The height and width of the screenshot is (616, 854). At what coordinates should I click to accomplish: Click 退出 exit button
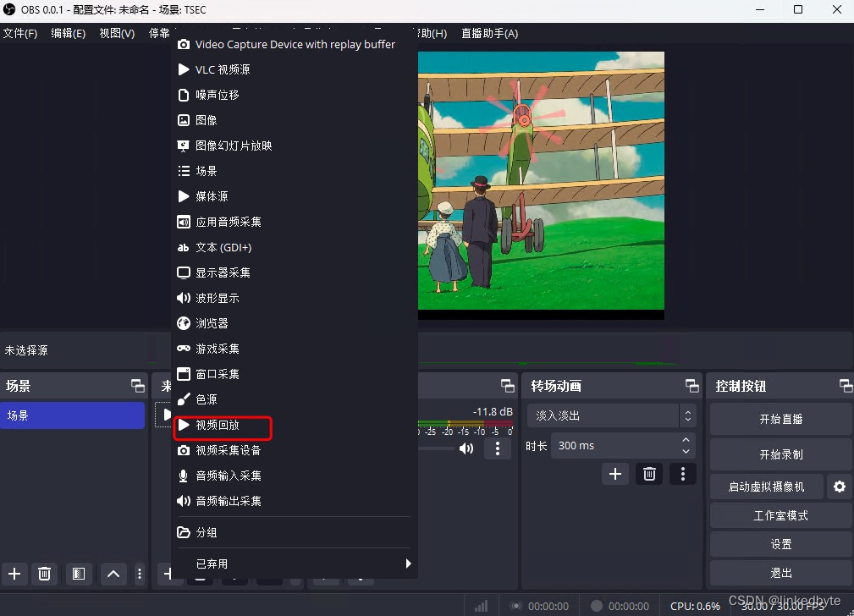781,573
